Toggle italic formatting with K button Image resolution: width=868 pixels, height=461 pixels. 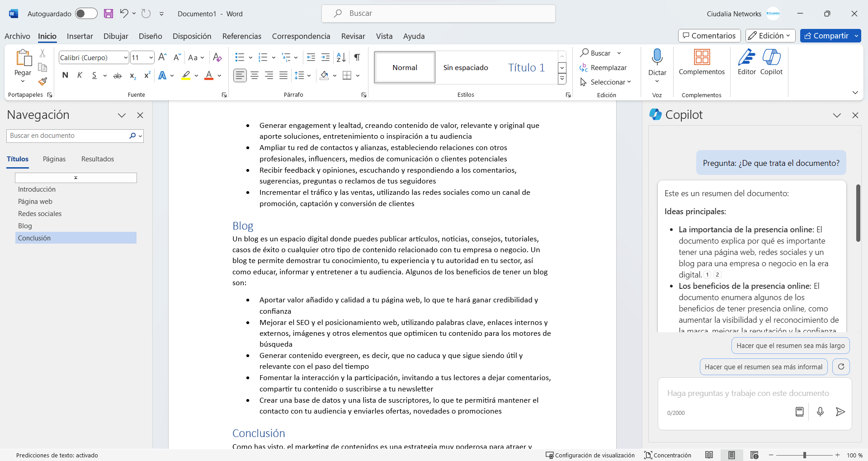click(x=80, y=75)
